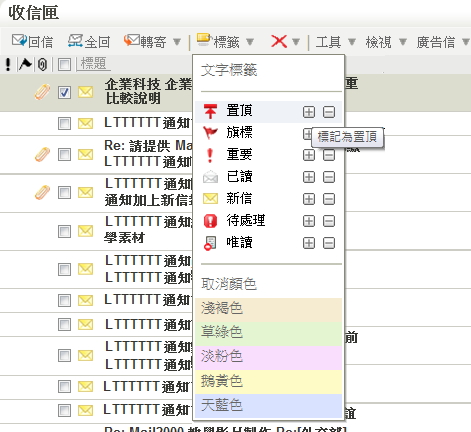Open the 通知加上新信 mail subject
Image resolution: width=471 pixels, height=432 pixels.
pyautogui.click(x=148, y=200)
